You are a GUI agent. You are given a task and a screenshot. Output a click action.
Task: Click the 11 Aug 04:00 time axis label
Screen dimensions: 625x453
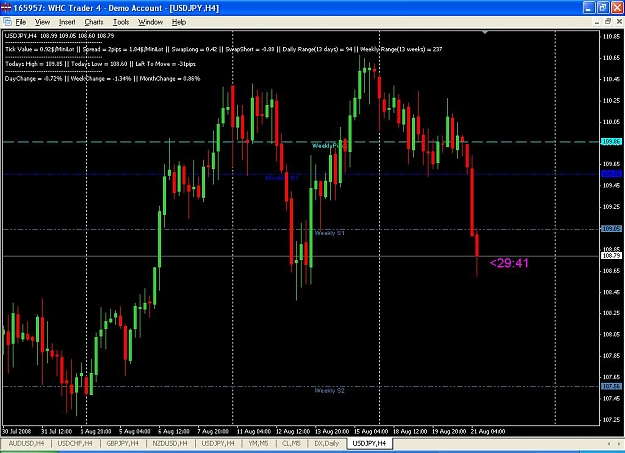pyautogui.click(x=254, y=431)
